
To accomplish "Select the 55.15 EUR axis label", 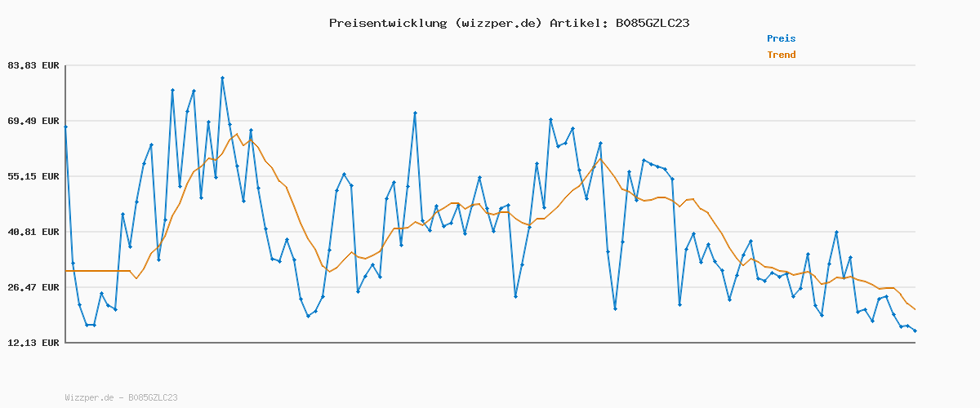I will (x=33, y=176).
